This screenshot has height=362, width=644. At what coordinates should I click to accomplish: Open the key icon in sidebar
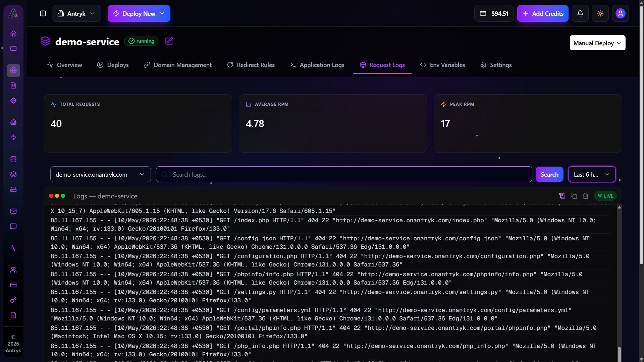13,300
